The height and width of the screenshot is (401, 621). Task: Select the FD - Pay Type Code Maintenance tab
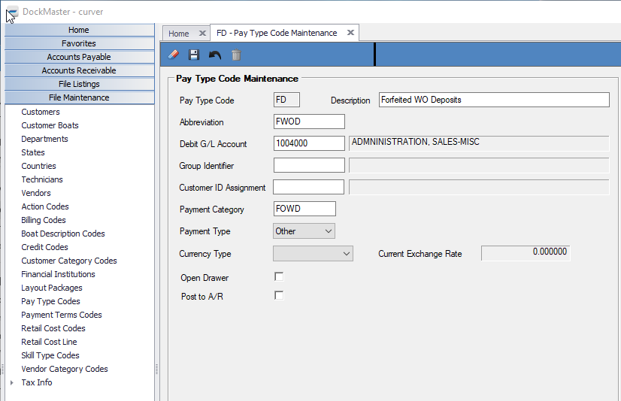[277, 33]
